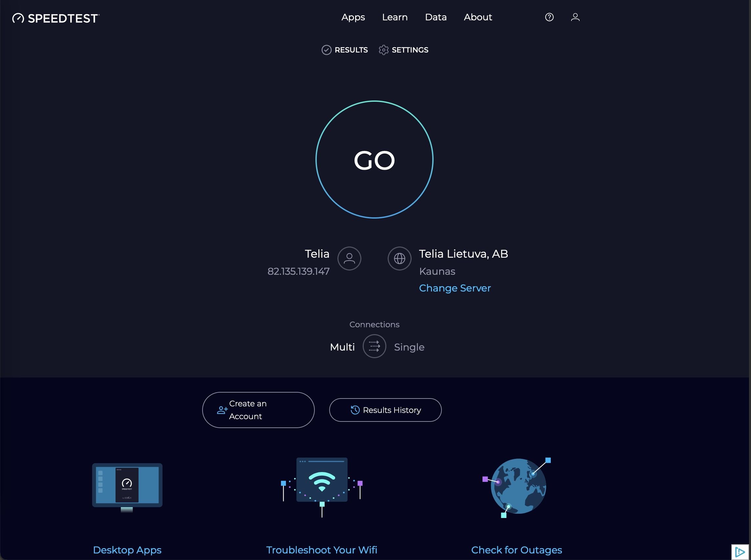
Task: Click the Results checkmark icon
Action: pyautogui.click(x=326, y=50)
